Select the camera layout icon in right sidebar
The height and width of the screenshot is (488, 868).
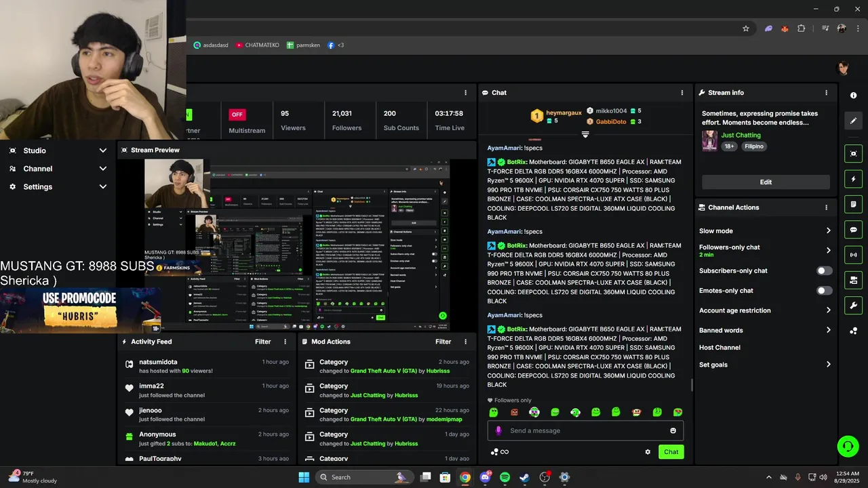[x=854, y=280]
